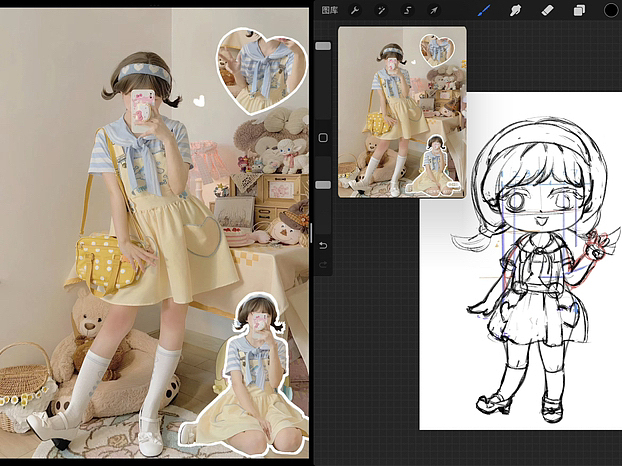Click the brush opacity slider handle
This screenshot has height=466, width=622.
click(323, 185)
